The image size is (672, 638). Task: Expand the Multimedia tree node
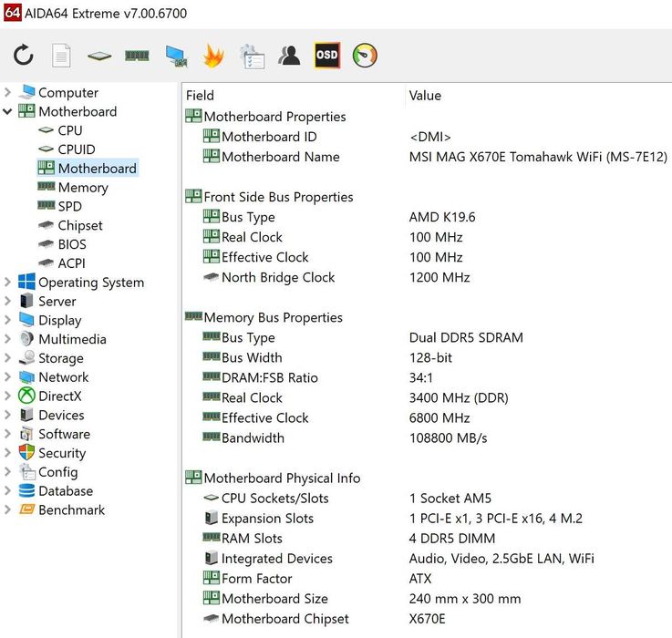pyautogui.click(x=7, y=338)
